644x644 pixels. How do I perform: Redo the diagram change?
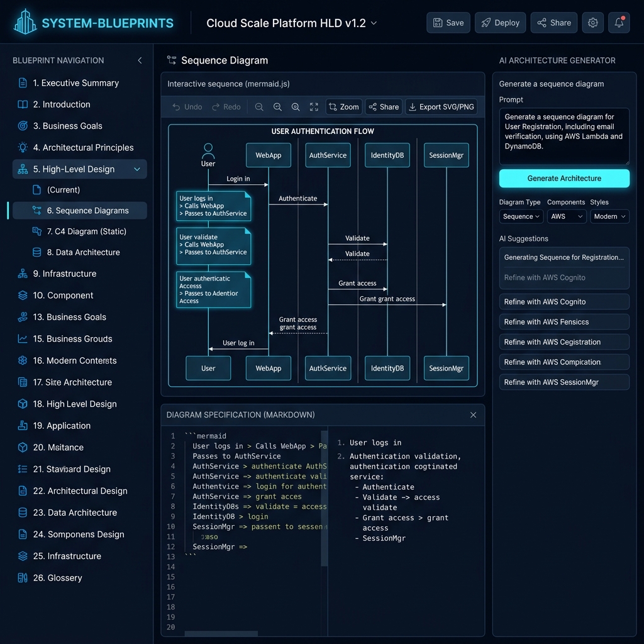[x=226, y=107]
